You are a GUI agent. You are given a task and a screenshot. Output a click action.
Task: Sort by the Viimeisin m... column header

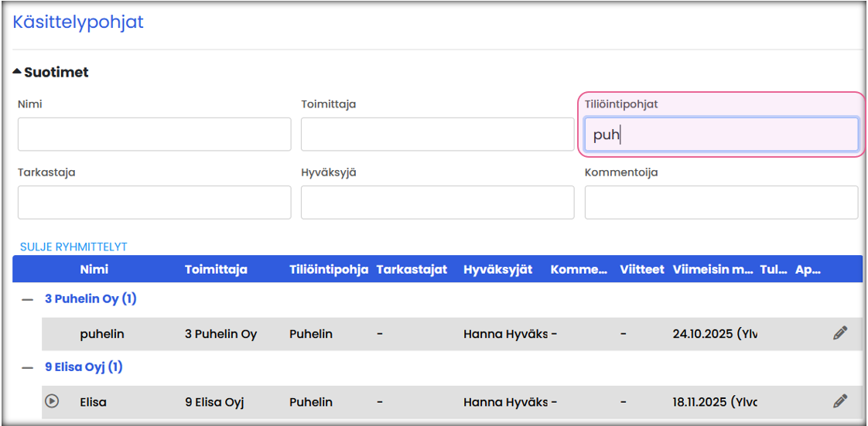coord(713,270)
